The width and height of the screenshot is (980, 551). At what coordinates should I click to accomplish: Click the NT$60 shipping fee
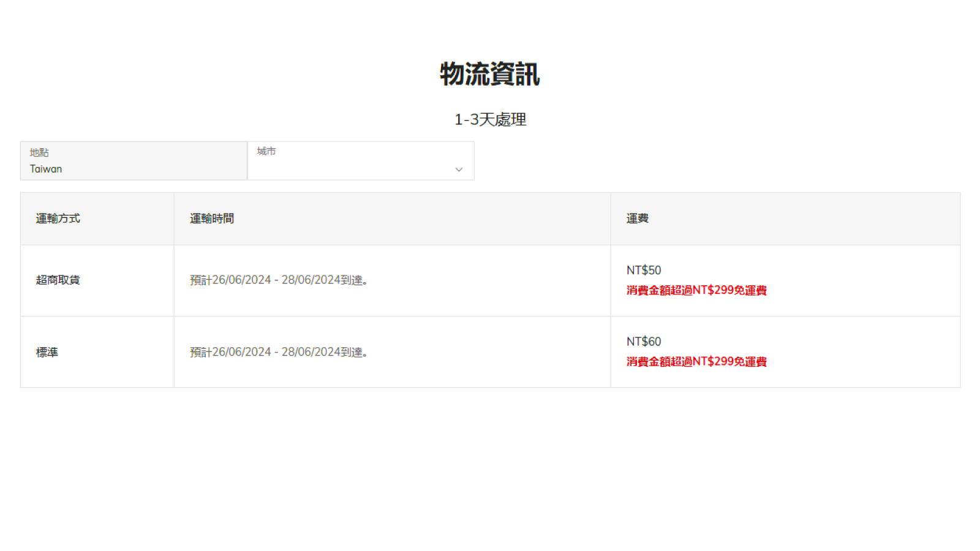click(x=644, y=342)
